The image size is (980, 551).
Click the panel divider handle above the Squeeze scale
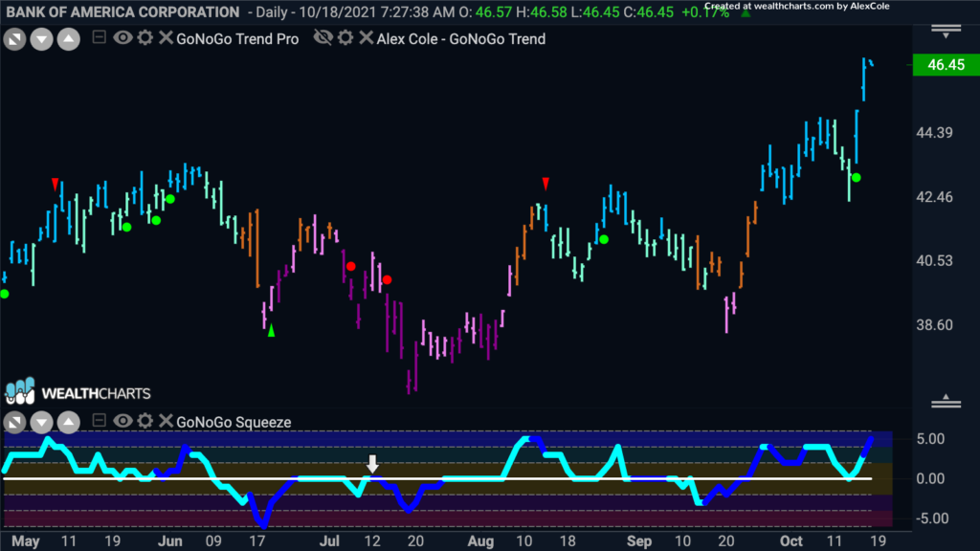946,401
